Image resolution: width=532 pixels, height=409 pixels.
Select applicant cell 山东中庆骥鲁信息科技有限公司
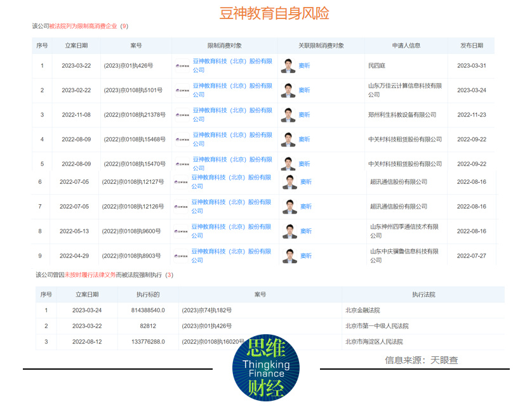click(404, 256)
